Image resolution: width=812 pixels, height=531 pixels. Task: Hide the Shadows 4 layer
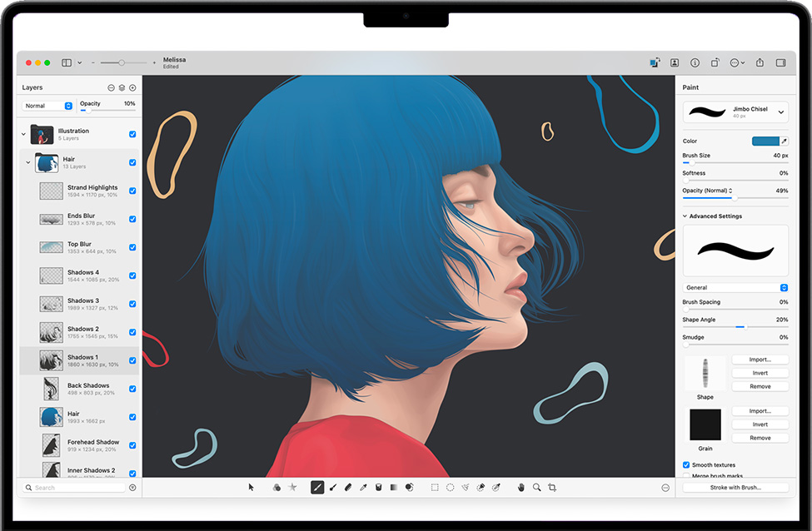point(132,275)
